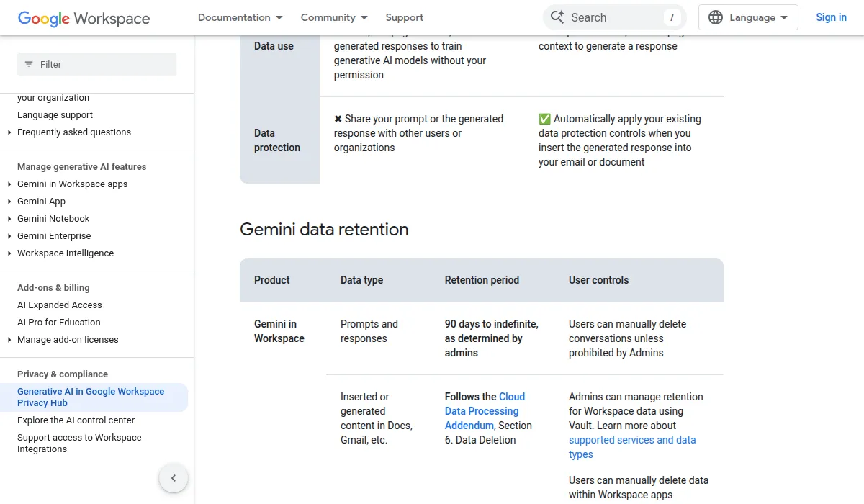Open Gemini in Workspace apps sidebar item

(x=73, y=184)
